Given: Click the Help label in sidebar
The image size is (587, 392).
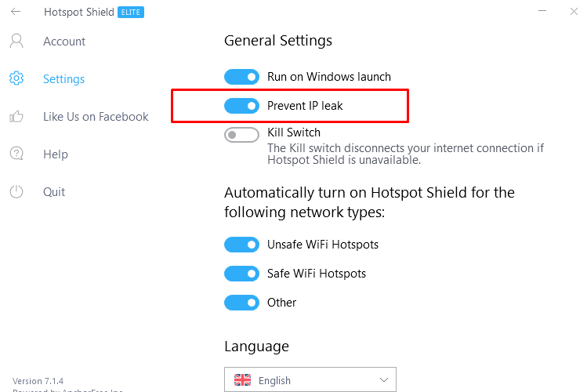Looking at the screenshot, I should pos(56,154).
